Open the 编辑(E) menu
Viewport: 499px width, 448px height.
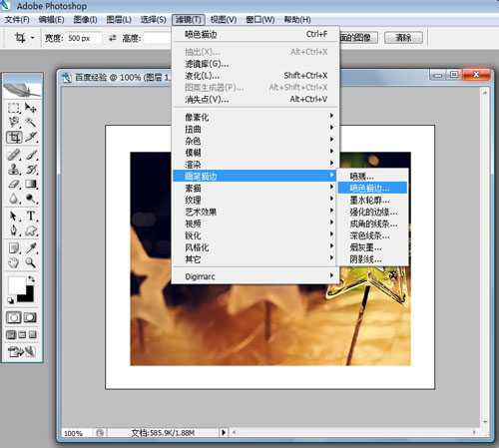point(51,20)
